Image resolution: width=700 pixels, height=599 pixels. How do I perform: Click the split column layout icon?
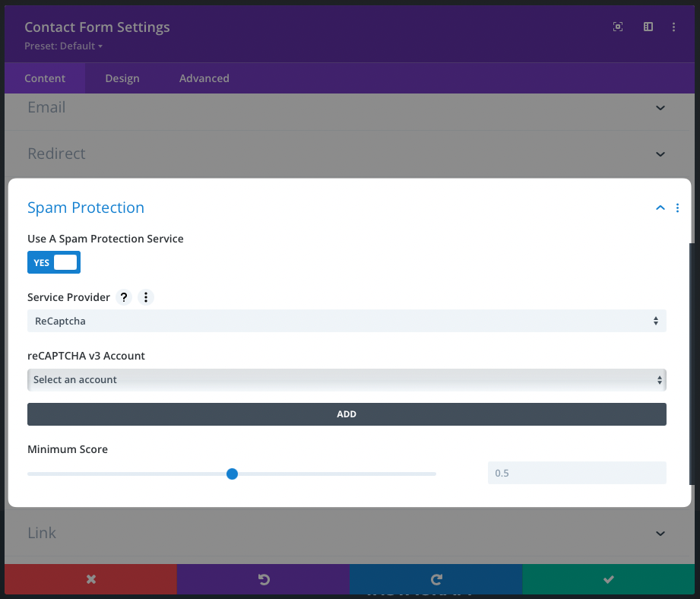[x=648, y=27]
